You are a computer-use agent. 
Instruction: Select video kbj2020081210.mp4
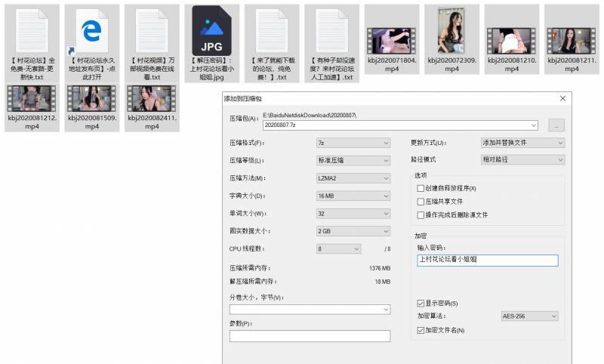[512, 41]
